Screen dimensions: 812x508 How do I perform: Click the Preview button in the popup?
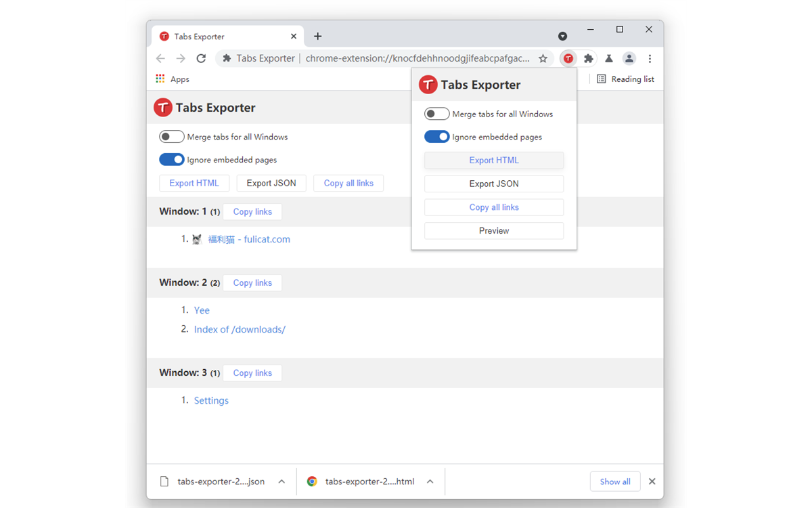click(x=494, y=231)
